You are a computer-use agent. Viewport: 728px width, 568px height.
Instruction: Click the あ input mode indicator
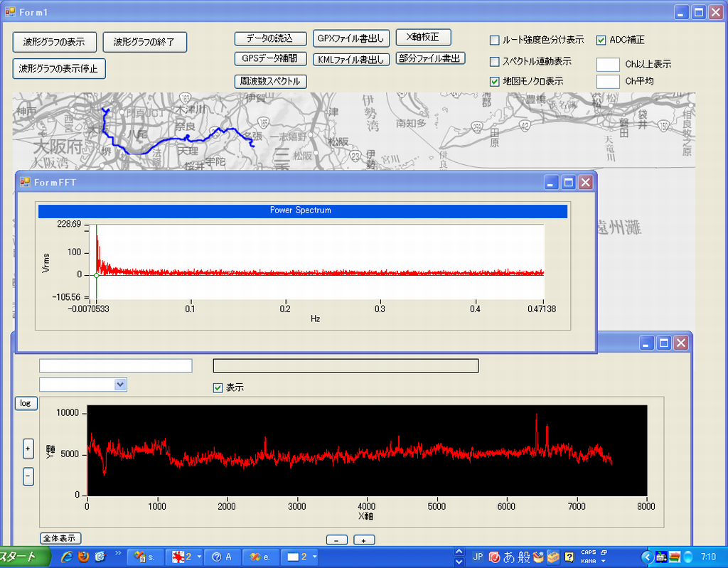coord(509,557)
